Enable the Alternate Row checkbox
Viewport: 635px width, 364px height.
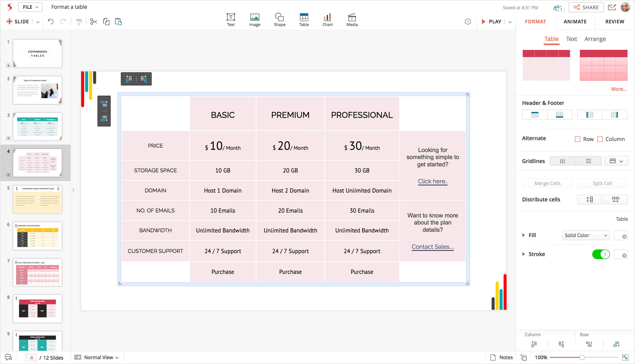click(577, 139)
